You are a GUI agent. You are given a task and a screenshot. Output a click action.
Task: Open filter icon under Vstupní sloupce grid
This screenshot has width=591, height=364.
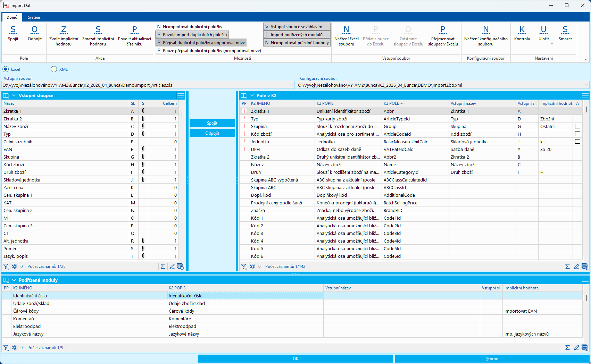click(6, 266)
